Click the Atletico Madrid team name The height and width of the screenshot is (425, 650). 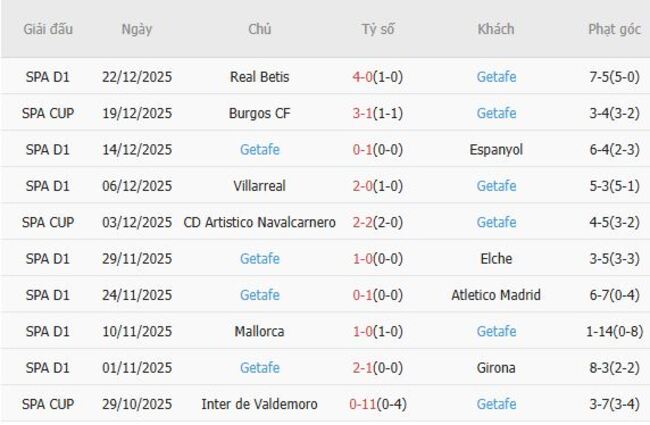(x=496, y=295)
